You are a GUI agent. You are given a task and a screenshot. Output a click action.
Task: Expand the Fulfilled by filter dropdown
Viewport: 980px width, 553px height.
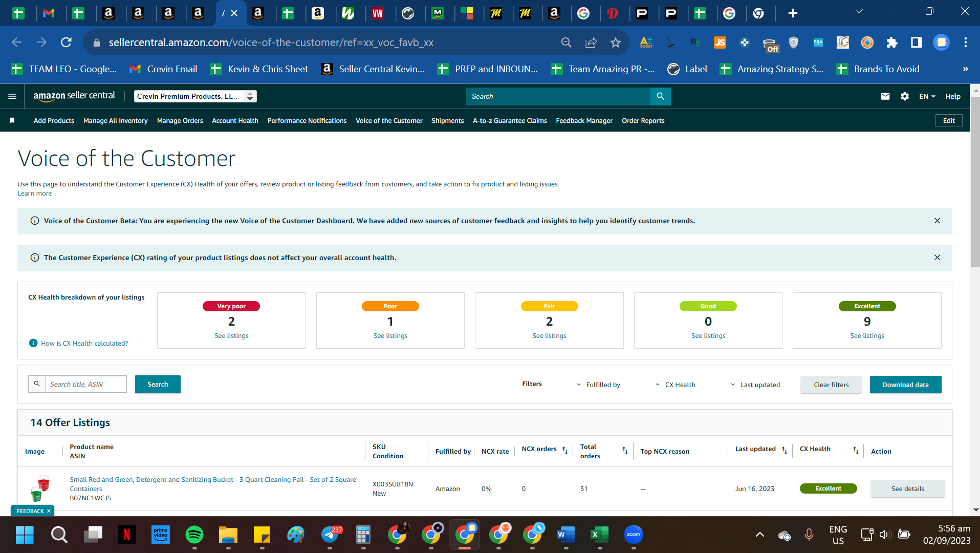(x=599, y=385)
